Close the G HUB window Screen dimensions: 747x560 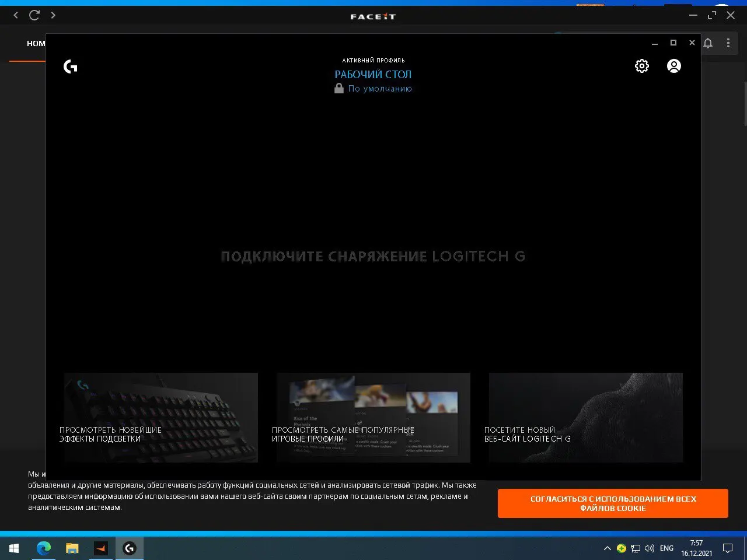point(692,43)
